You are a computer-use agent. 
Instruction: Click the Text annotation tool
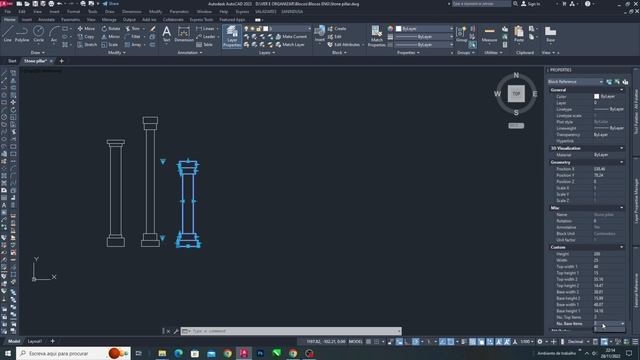167,34
